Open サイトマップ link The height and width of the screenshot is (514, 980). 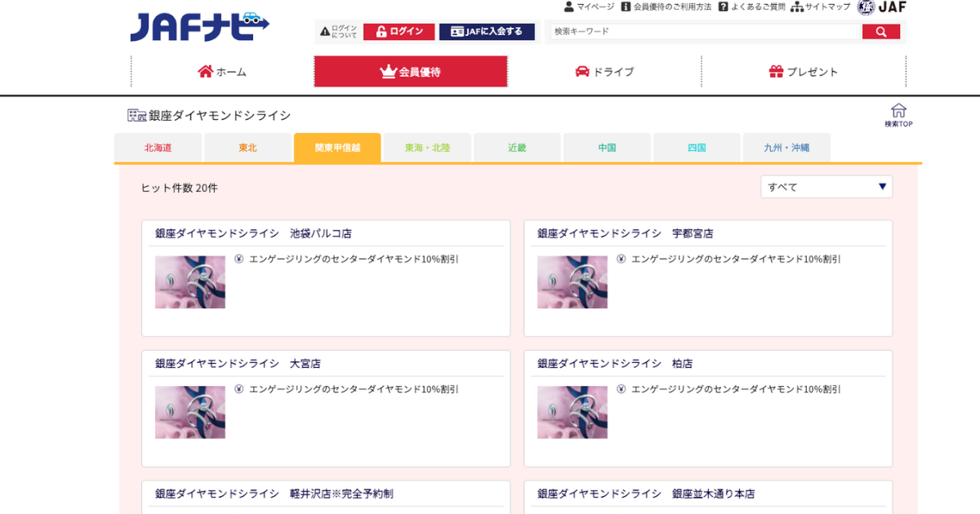820,7
